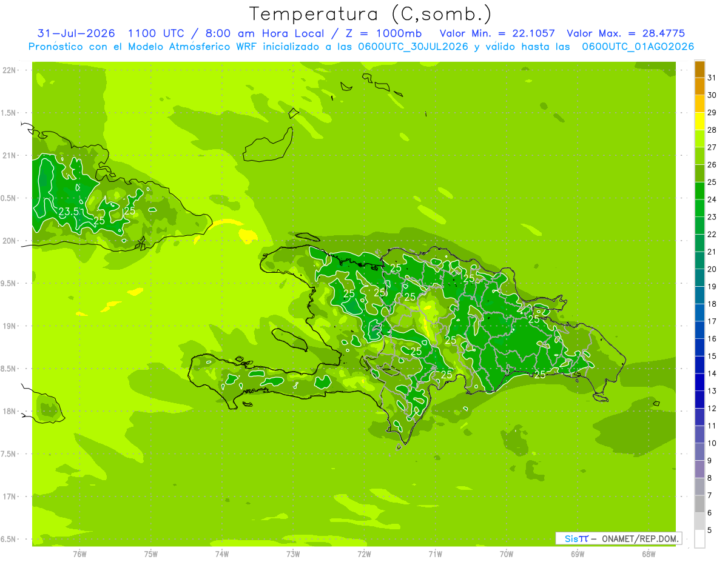728x562 pixels.
Task: Click the 18N latitude axis label
Action: 9,412
